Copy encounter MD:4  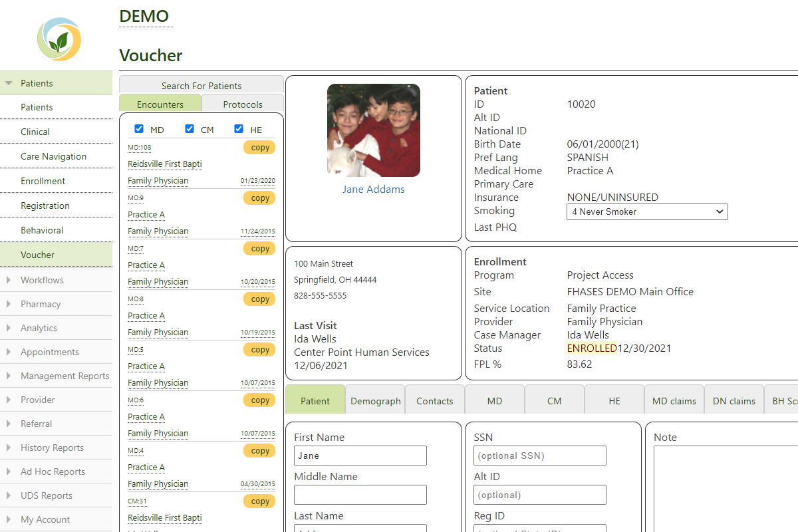(259, 451)
